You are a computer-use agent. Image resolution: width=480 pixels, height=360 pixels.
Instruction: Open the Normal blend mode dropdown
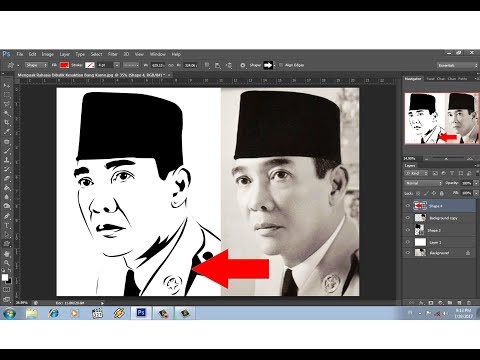pos(424,183)
